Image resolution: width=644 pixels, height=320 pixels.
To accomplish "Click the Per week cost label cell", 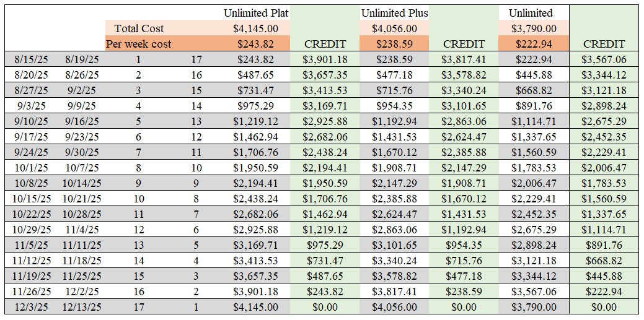I will pyautogui.click(x=139, y=43).
